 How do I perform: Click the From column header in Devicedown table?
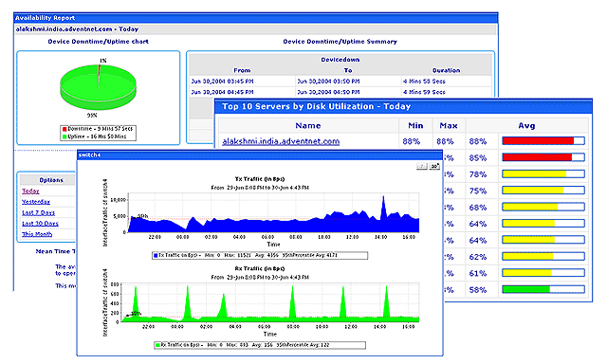(x=242, y=70)
